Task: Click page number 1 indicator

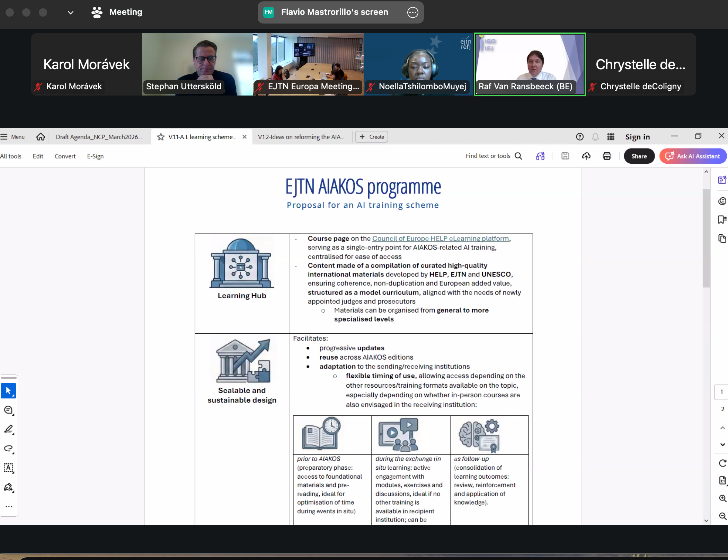Action: click(x=722, y=392)
